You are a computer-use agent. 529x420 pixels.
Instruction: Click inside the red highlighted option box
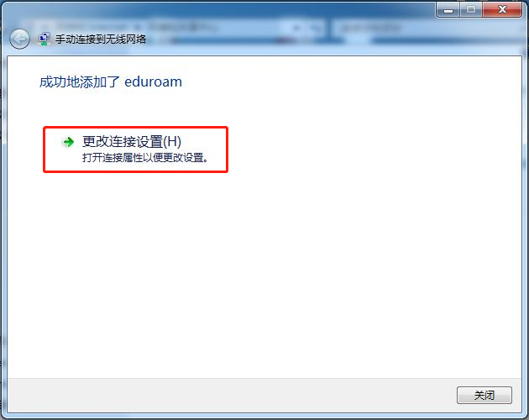[136, 150]
